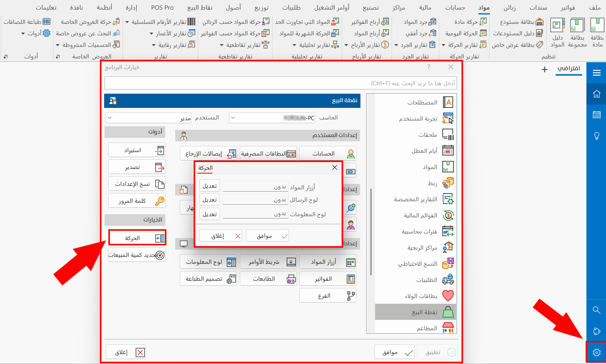The height and width of the screenshot is (364, 606).
Task: Open دليل المواد ribbon icon
Action: tap(557, 33)
